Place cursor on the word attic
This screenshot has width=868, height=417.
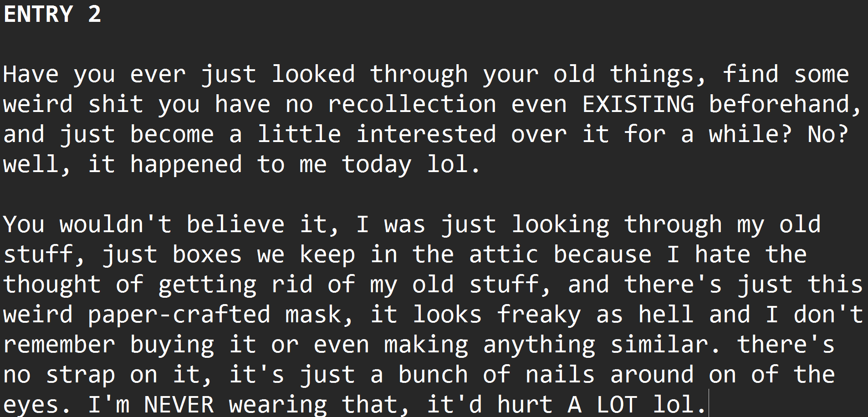(504, 254)
